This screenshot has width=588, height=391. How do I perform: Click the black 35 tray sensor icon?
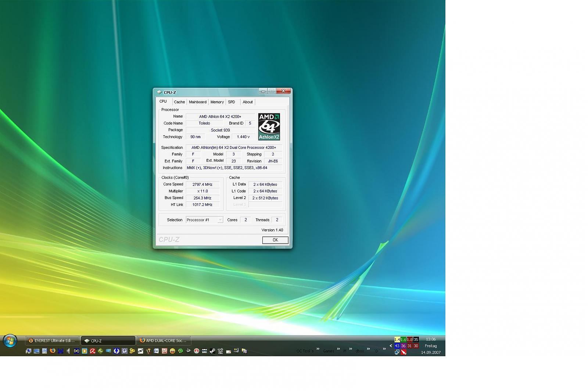click(416, 340)
